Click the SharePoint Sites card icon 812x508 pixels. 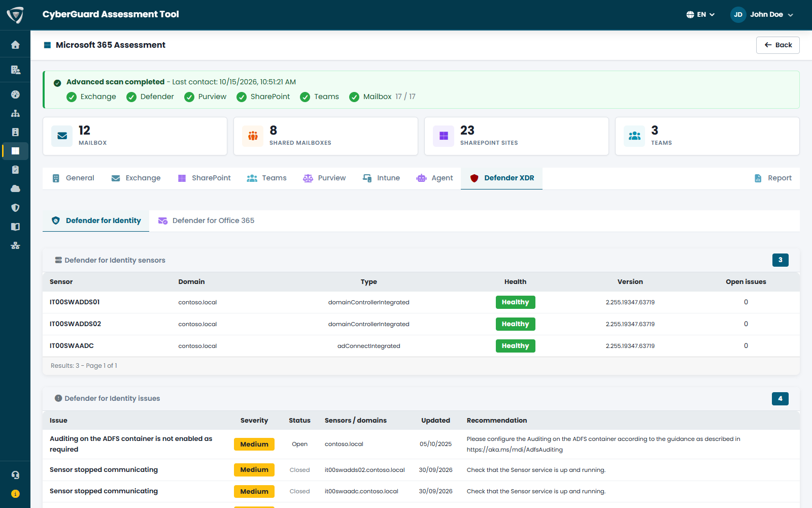coord(444,136)
